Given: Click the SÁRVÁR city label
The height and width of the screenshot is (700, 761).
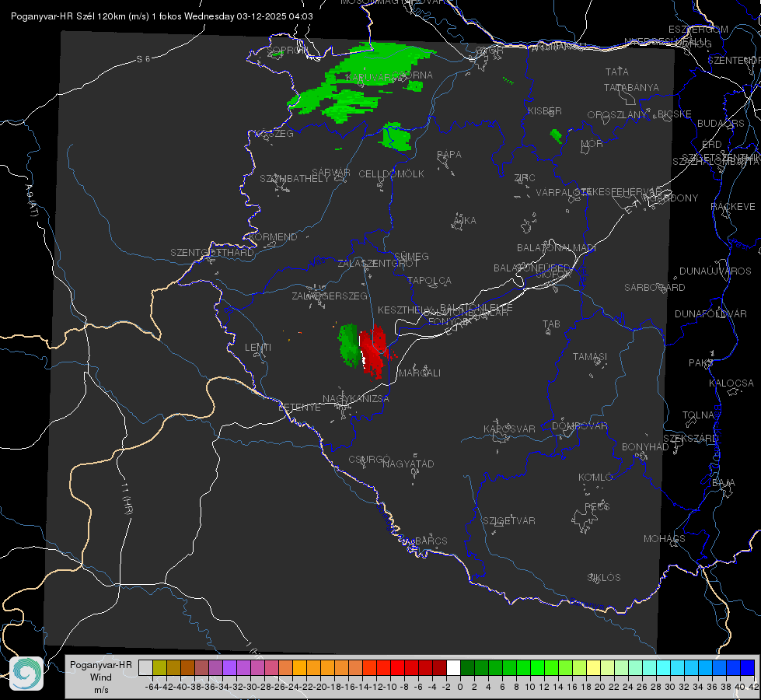Looking at the screenshot, I should click(331, 173).
